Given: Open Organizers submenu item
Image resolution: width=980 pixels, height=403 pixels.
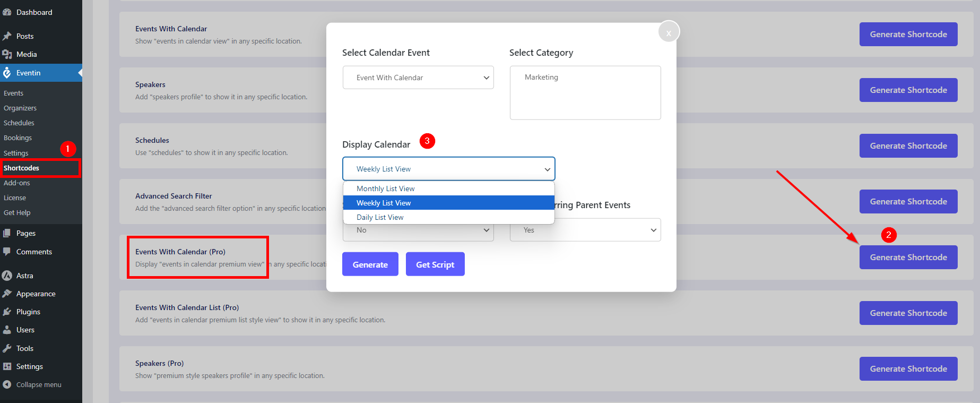Looking at the screenshot, I should [20, 108].
